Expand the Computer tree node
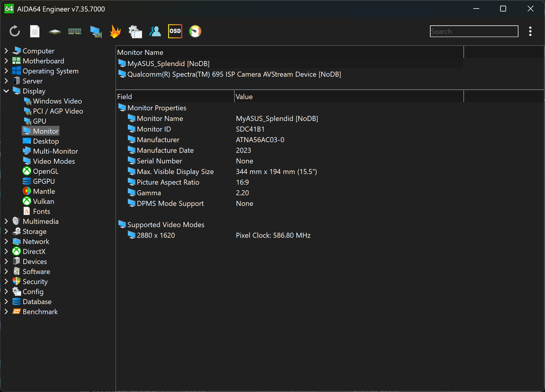Image resolution: width=545 pixels, height=392 pixels. (x=6, y=51)
